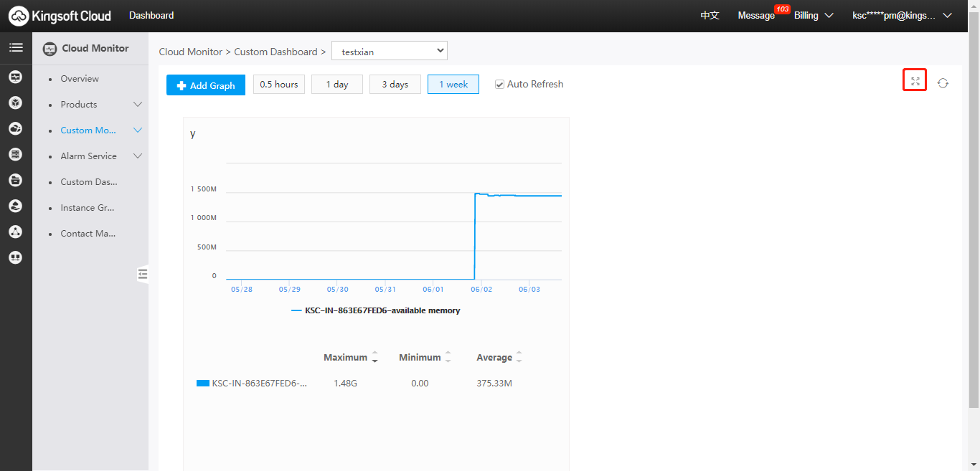
Task: Click the storage server icon in the dark sidebar
Action: [15, 154]
